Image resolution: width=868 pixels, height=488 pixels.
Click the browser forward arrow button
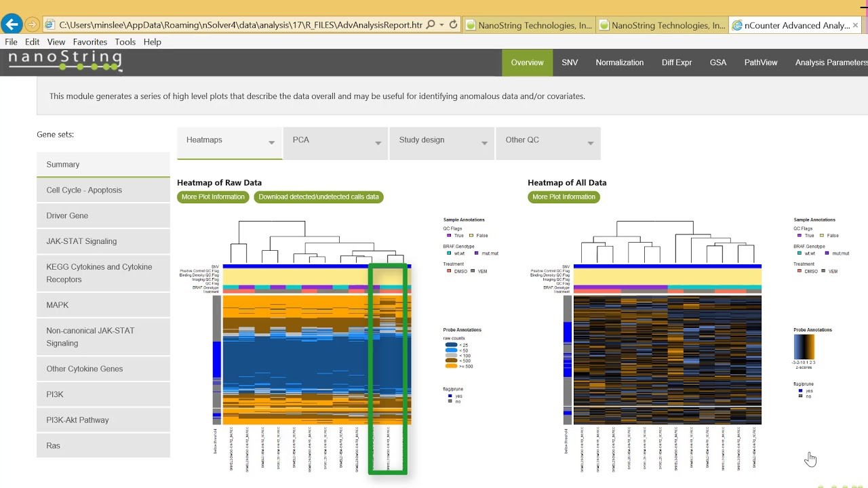click(x=32, y=25)
